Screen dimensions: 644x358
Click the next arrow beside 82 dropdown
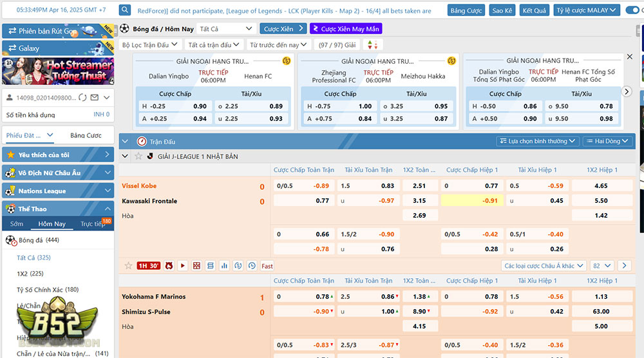(624, 266)
